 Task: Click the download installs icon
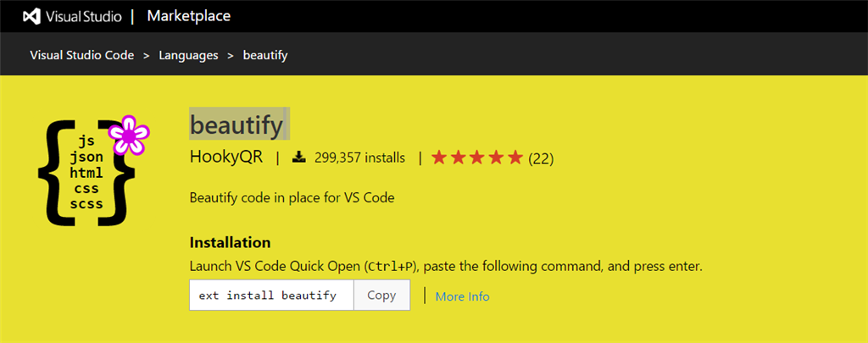[x=299, y=158]
